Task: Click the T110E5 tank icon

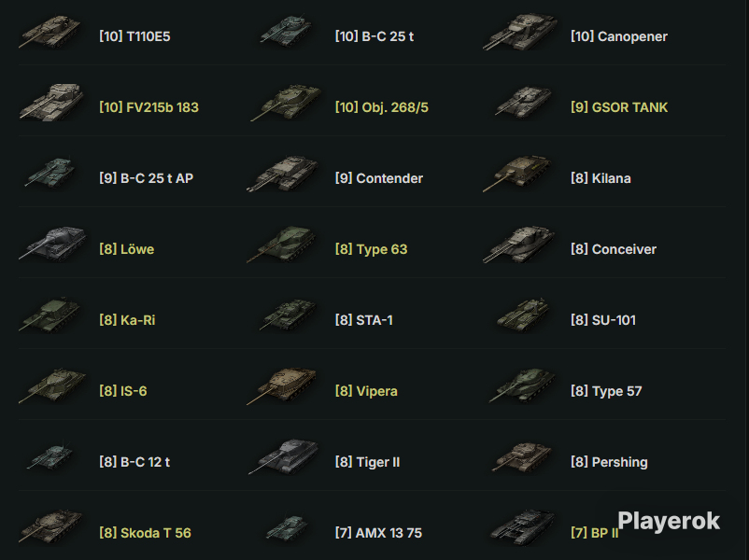Action: (50, 32)
